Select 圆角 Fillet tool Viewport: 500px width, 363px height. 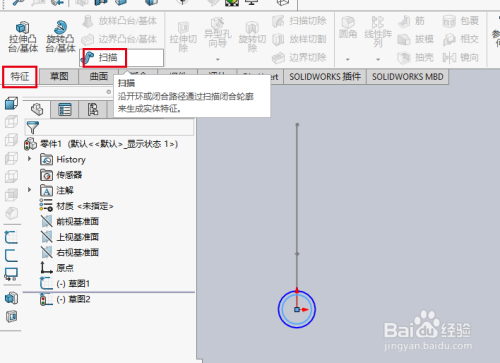348,28
